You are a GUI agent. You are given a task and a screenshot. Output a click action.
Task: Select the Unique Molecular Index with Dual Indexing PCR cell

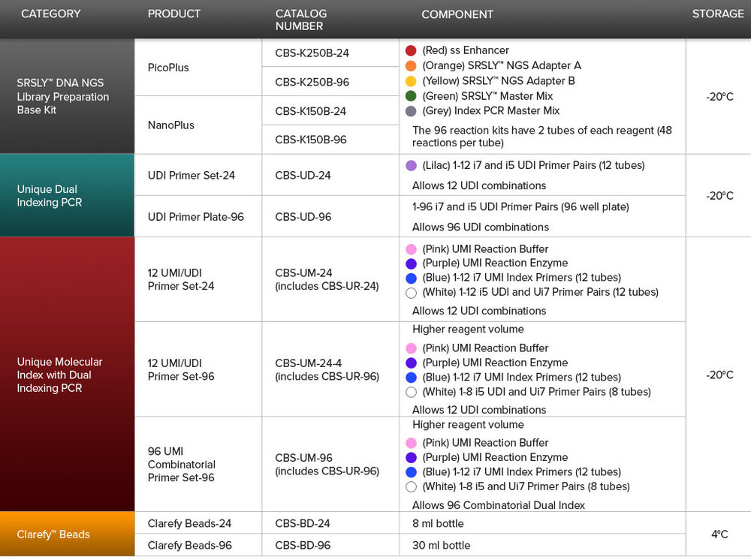tap(67, 375)
